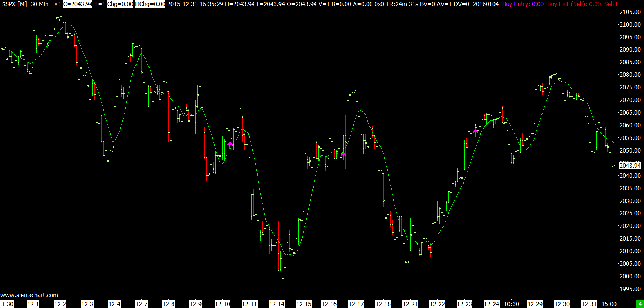Click the 2060.00 price scale label
The image size is (644, 308).
pyautogui.click(x=630, y=125)
